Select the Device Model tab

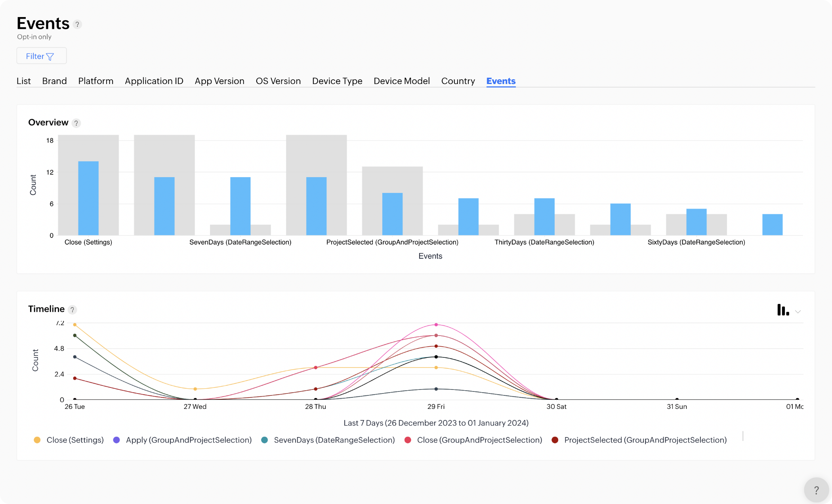[402, 81]
